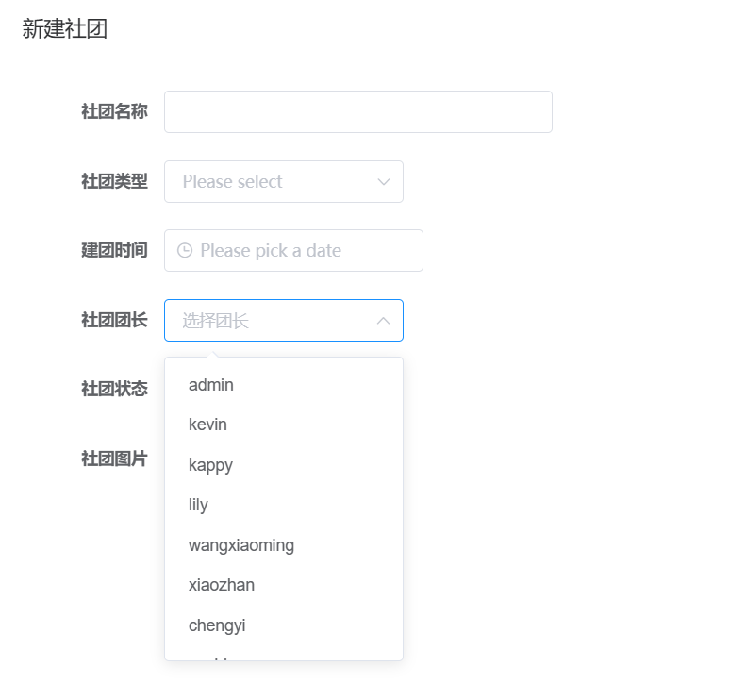746x700 pixels.
Task: Open the 'Please pick a date' picker
Action: pos(292,251)
